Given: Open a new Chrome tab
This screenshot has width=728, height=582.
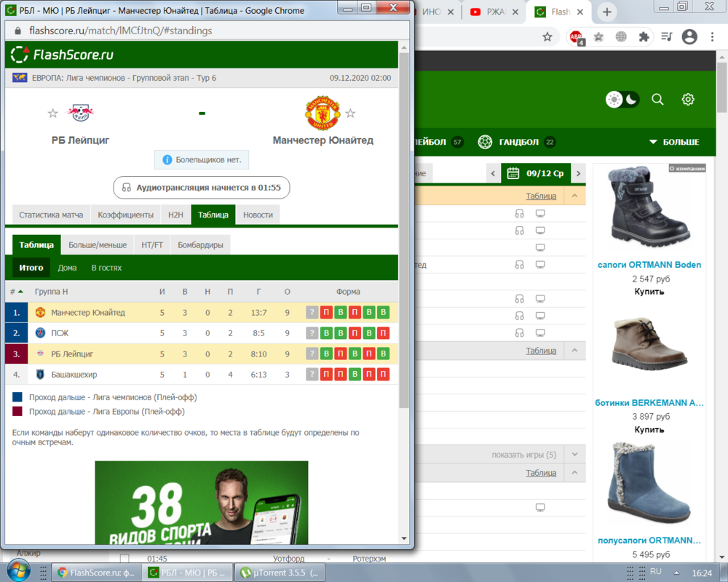Looking at the screenshot, I should click(x=607, y=12).
